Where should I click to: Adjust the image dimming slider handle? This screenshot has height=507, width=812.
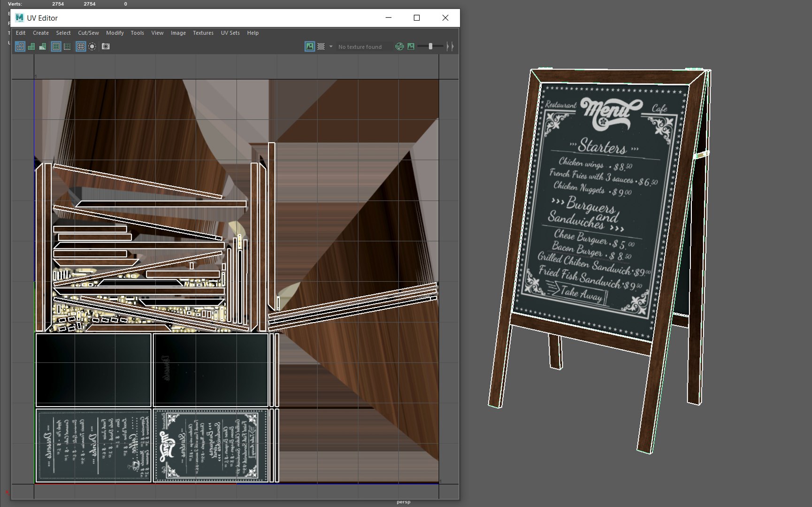pos(430,46)
